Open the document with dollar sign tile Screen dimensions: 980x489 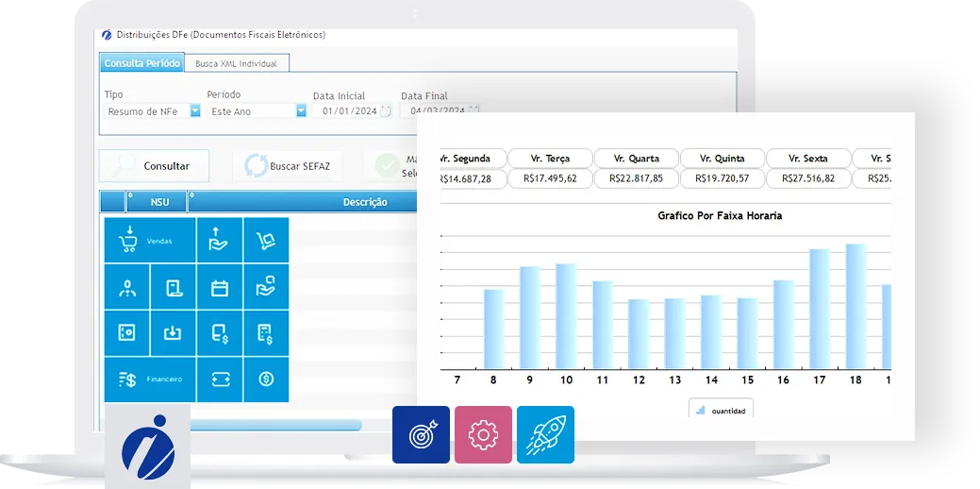(220, 333)
